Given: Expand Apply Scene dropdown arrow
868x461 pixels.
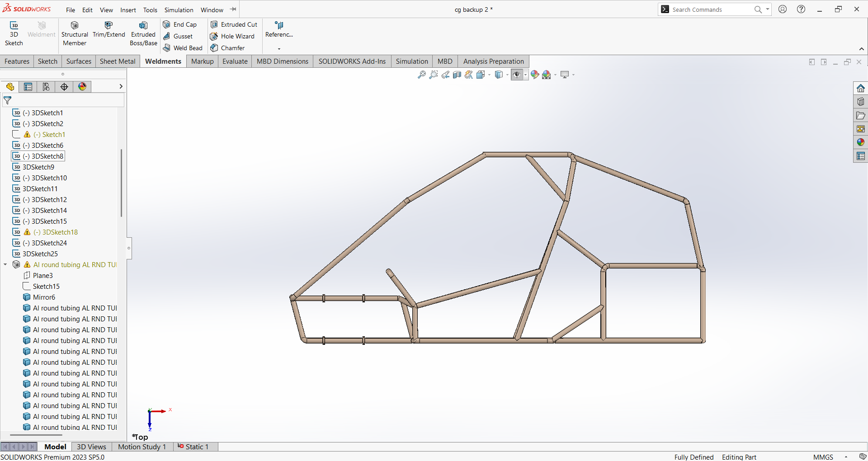Looking at the screenshot, I should point(555,75).
